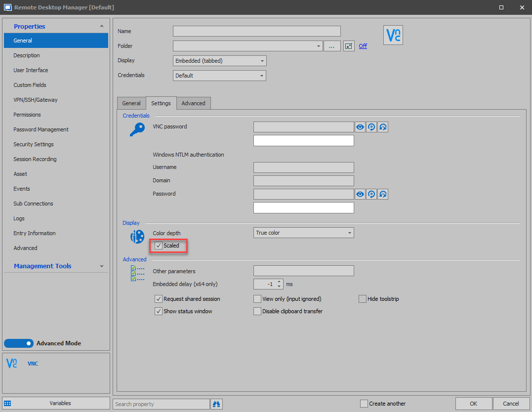Viewport: 532px width, 412px height.
Task: Open the Credentials dropdown showing Default
Action: (262, 75)
